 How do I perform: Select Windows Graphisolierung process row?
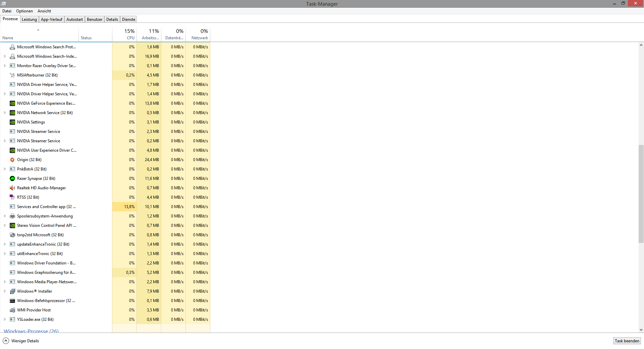tap(105, 272)
